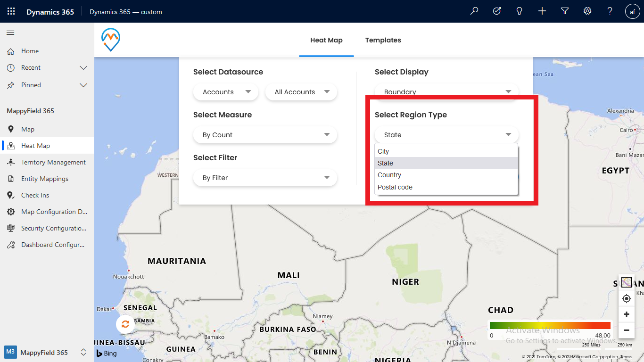Choose State from region type list

446,163
